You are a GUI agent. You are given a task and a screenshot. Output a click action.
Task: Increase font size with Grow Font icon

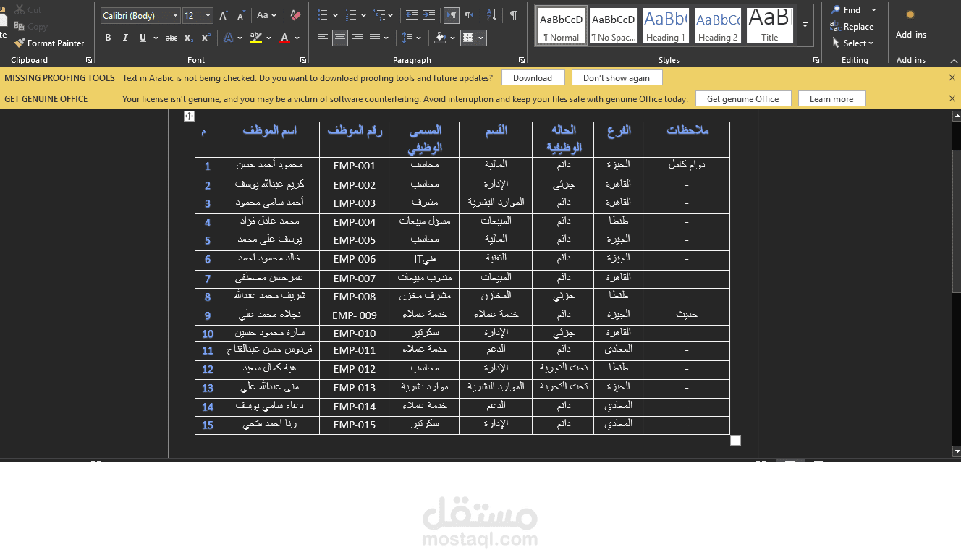[x=224, y=15]
